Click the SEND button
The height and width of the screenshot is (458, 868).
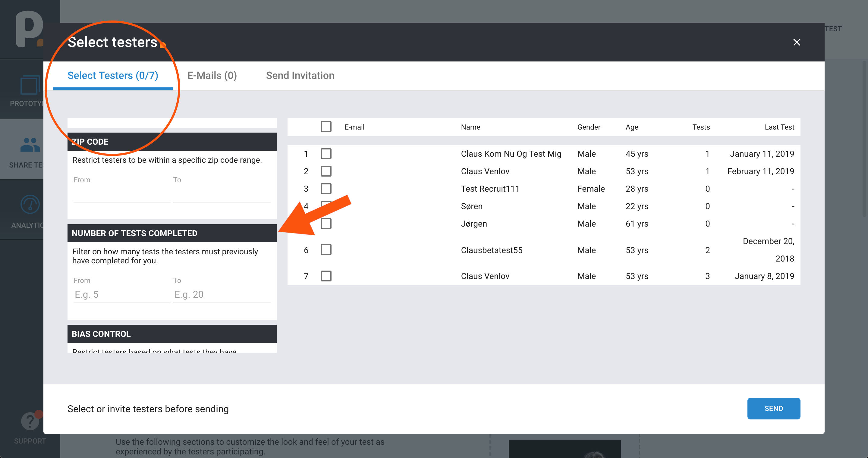tap(774, 409)
